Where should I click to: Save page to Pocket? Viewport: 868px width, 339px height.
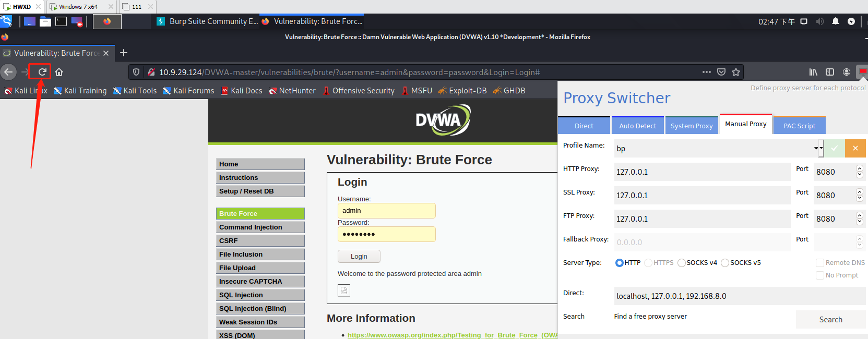click(x=721, y=72)
